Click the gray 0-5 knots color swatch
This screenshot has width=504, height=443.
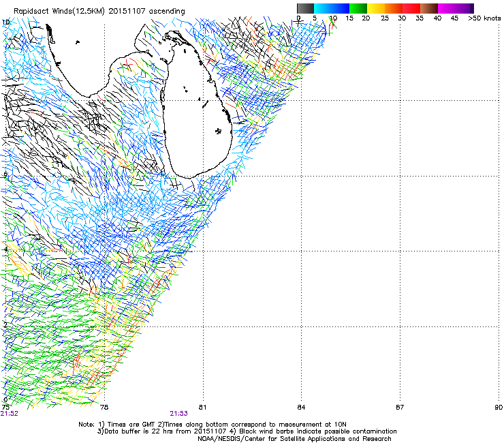pyautogui.click(x=305, y=8)
